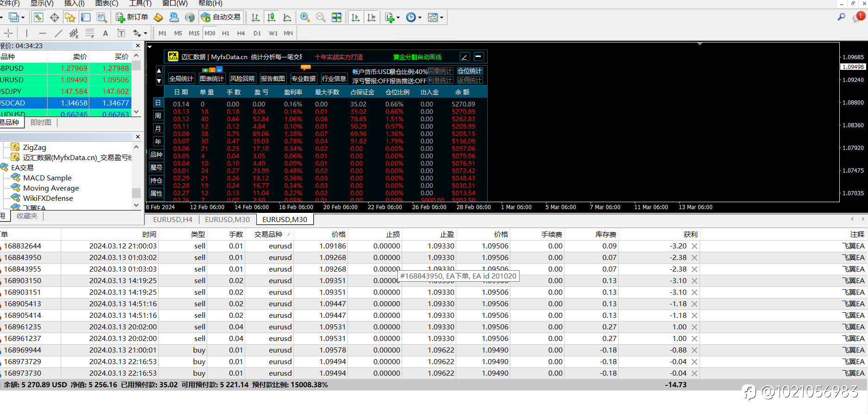Toggle the 自动交易 auto trading button

pyautogui.click(x=221, y=18)
